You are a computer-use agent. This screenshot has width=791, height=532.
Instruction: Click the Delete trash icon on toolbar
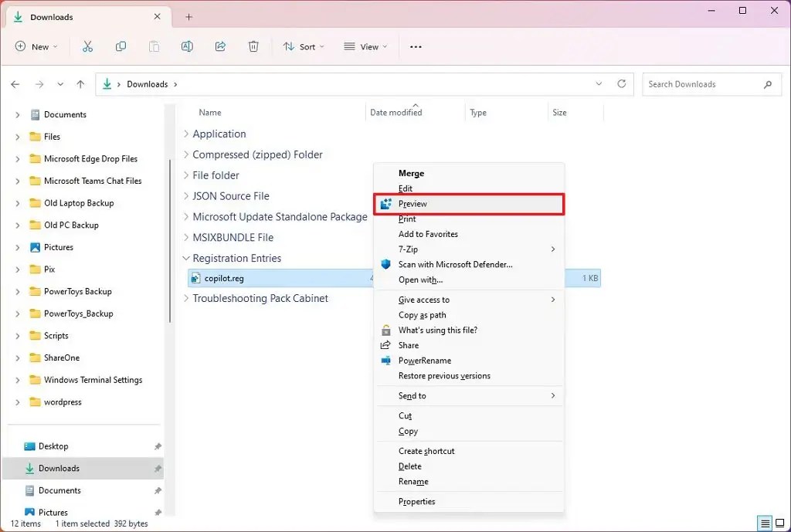click(253, 46)
